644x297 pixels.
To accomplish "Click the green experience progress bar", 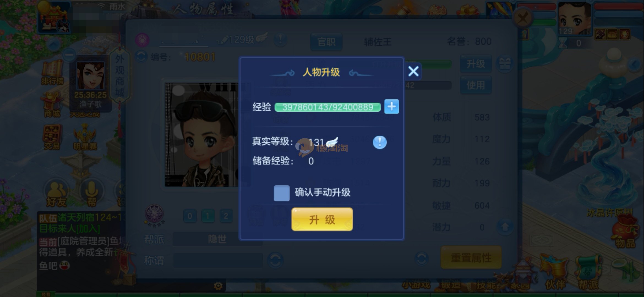I will 328,107.
